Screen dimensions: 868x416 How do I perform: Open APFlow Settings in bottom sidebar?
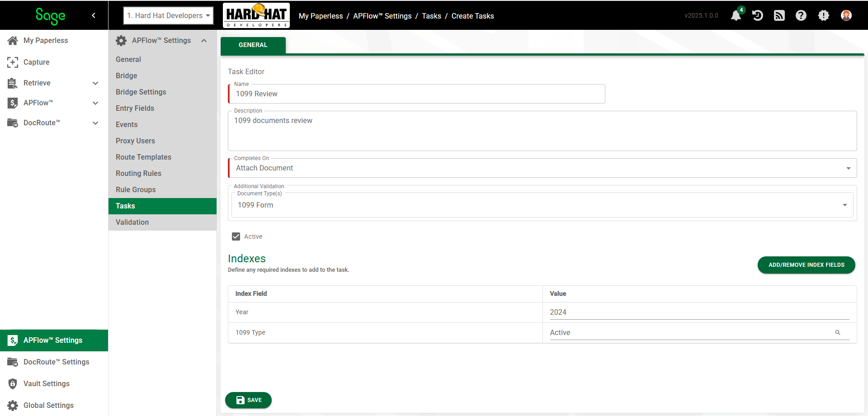[54, 340]
